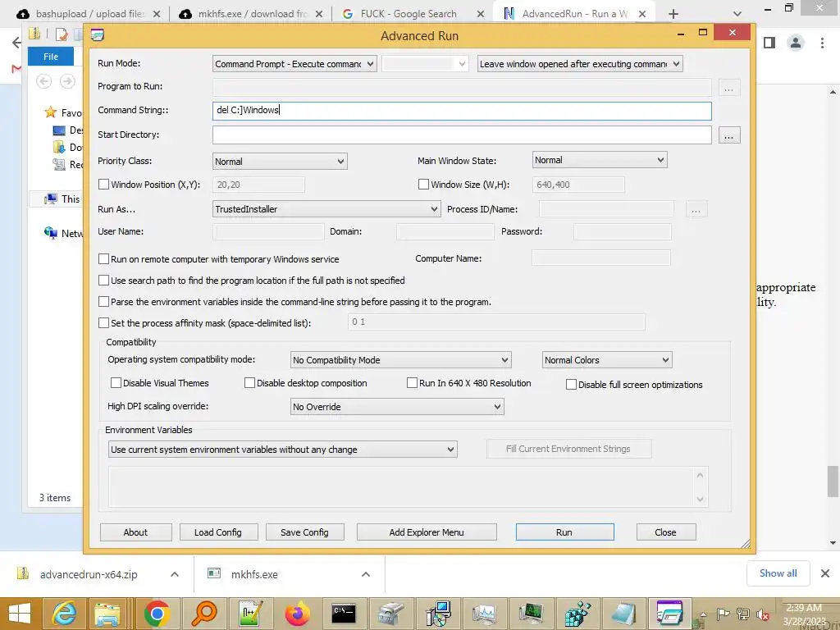The image size is (840, 630).
Task: Click Save Config button
Action: pos(305,532)
